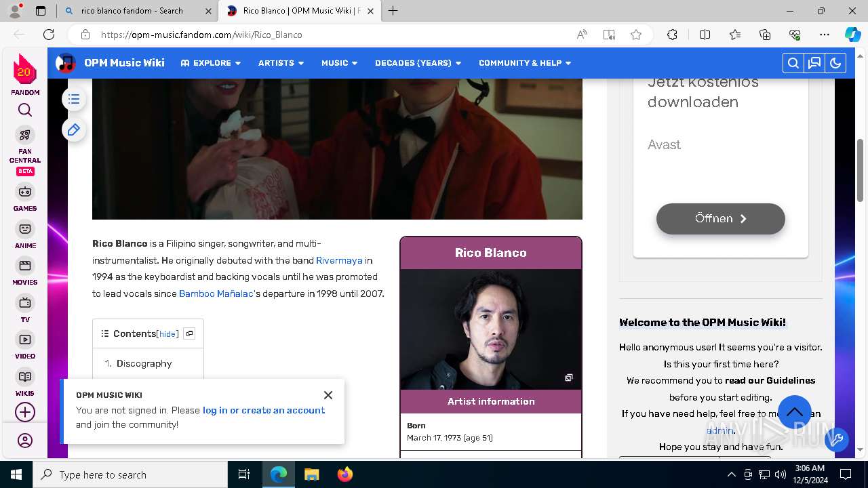Open Windows notification center
The width and height of the screenshot is (868, 488).
tap(846, 474)
